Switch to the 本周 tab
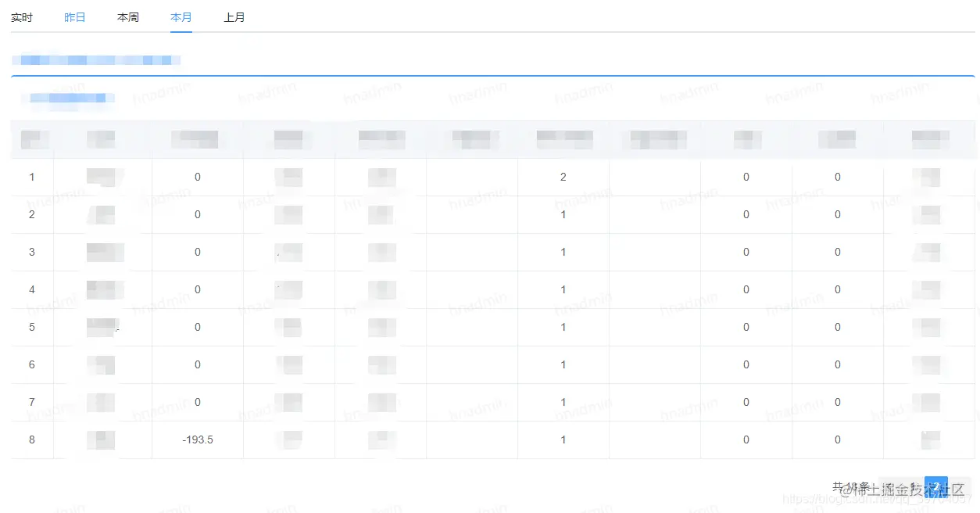The image size is (980, 513). (x=128, y=17)
